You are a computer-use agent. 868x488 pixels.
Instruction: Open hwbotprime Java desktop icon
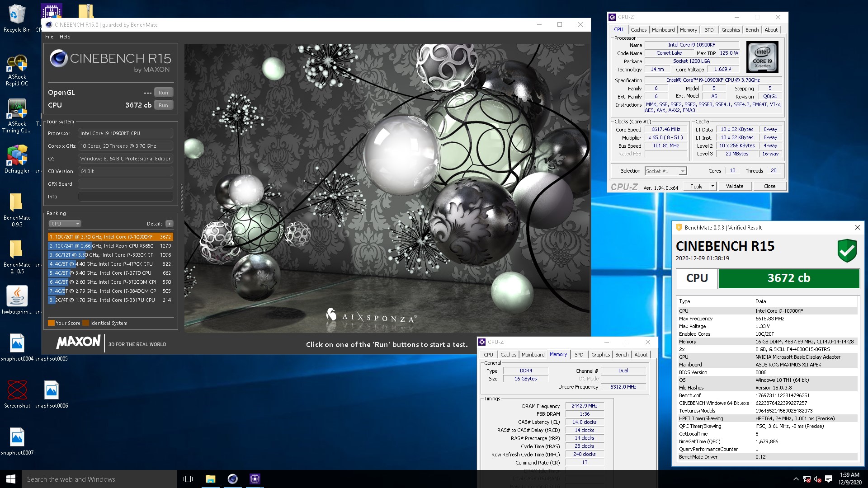point(17,300)
